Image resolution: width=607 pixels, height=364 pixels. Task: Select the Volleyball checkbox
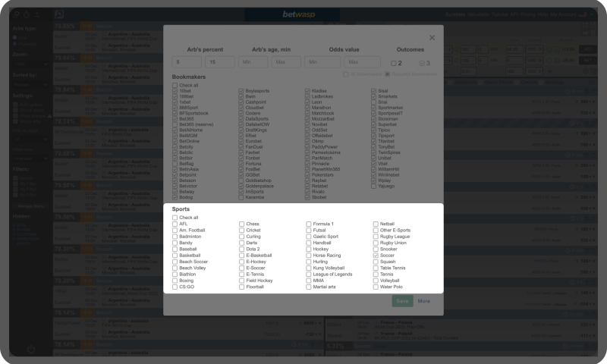[x=376, y=281]
